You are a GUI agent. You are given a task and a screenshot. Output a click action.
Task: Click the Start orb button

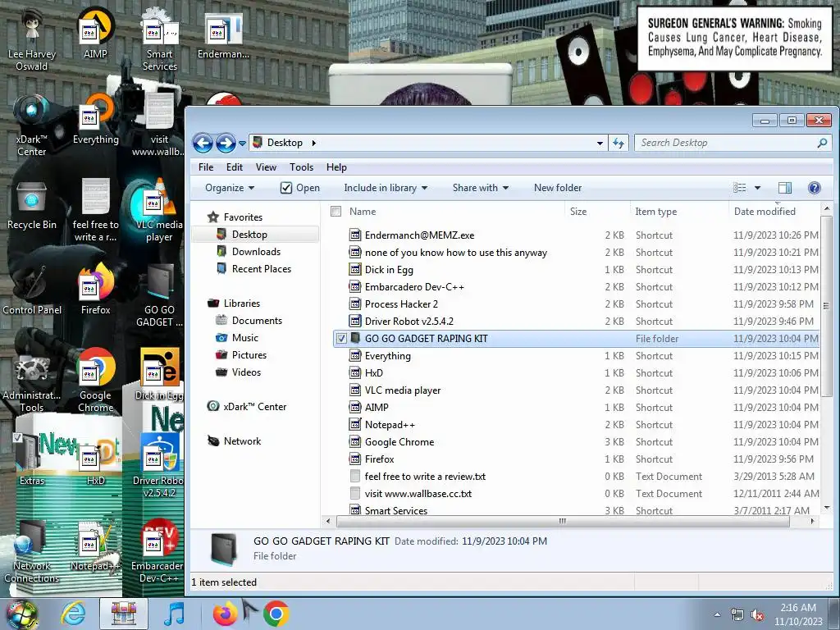click(x=22, y=614)
